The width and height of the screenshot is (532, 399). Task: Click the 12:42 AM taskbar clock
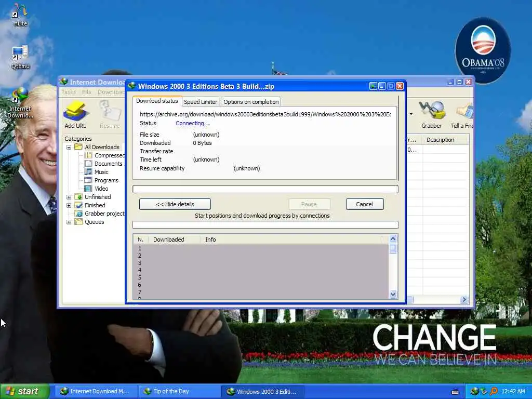[x=513, y=391]
